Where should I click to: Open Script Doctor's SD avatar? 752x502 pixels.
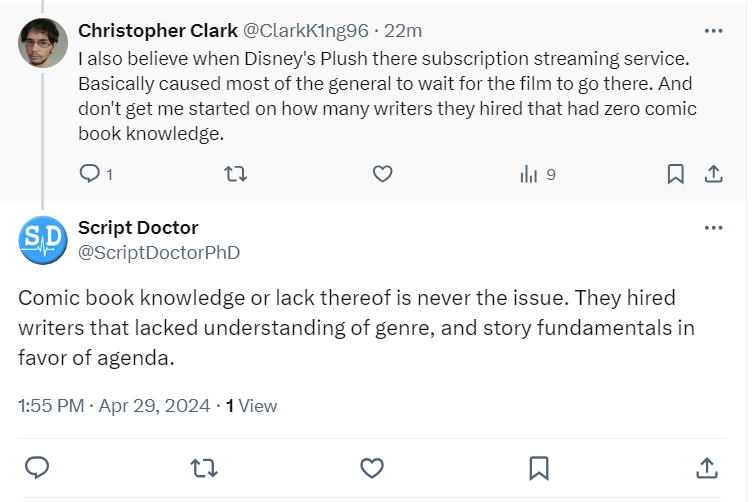[42, 241]
